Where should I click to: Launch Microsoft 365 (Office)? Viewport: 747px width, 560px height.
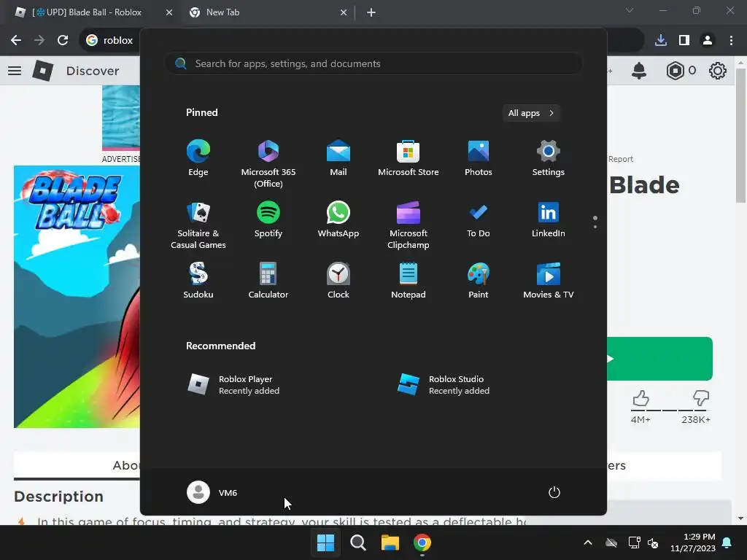[268, 164]
